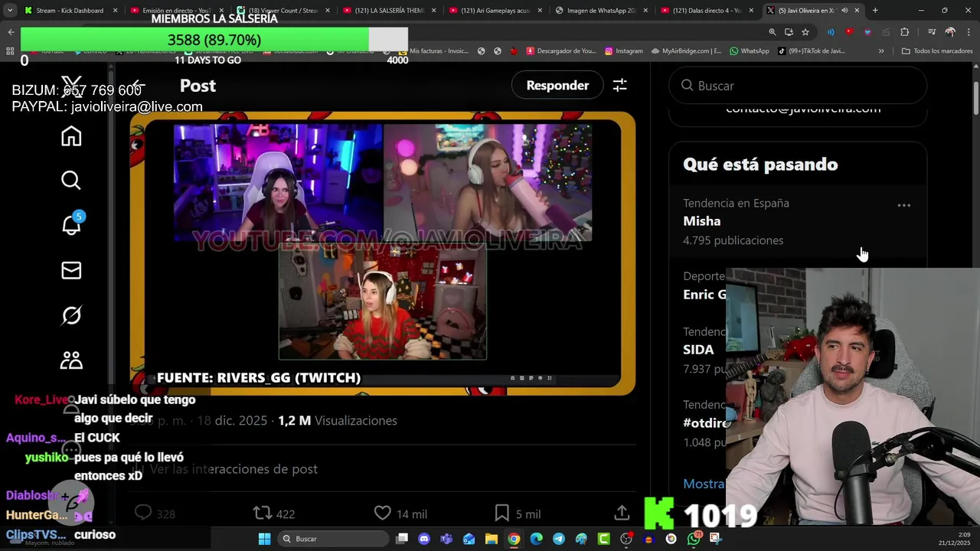Open the X Home icon in sidebar

coord(71,136)
